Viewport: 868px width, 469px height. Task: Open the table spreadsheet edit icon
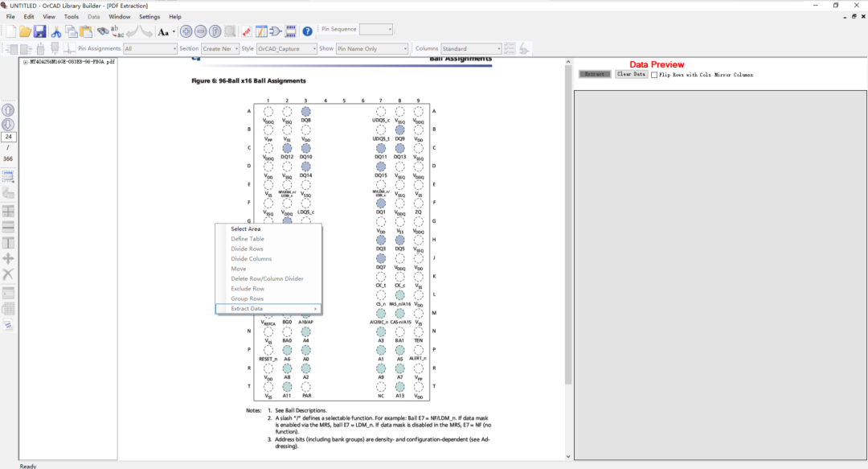tap(261, 31)
